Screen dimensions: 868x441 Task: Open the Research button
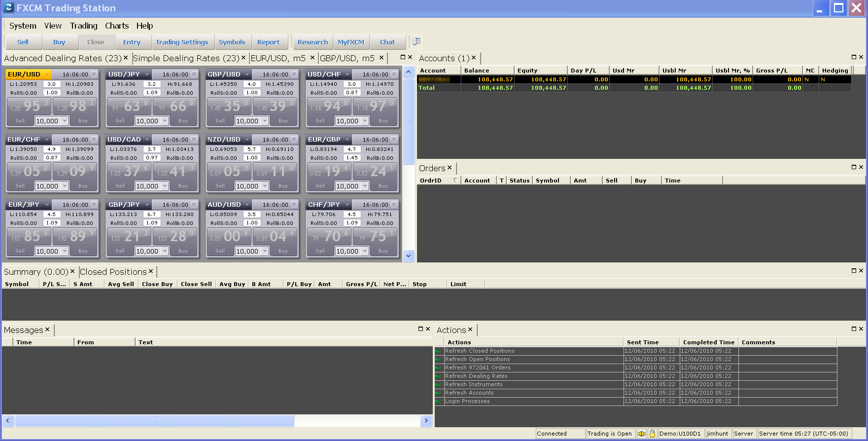click(x=312, y=42)
